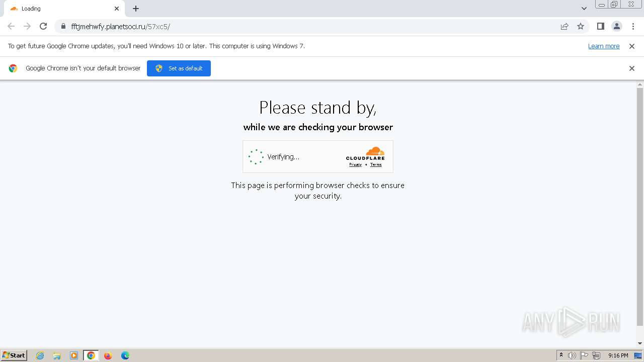
Task: Open the Windows Start menu
Action: [x=14, y=355]
